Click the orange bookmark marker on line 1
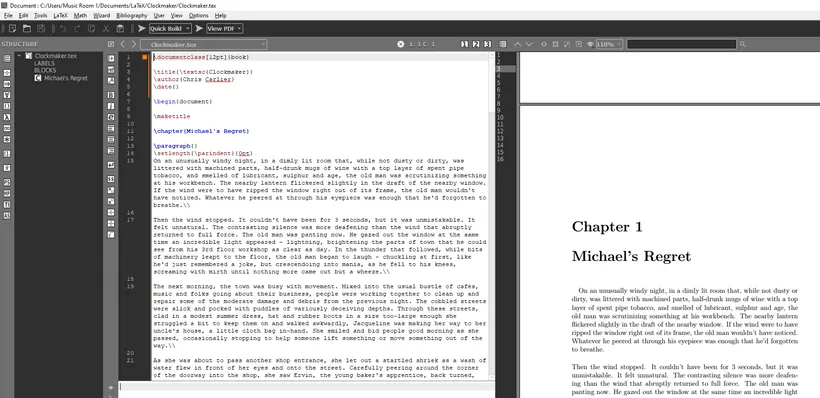Screen dimensions: 820x398 point(145,57)
